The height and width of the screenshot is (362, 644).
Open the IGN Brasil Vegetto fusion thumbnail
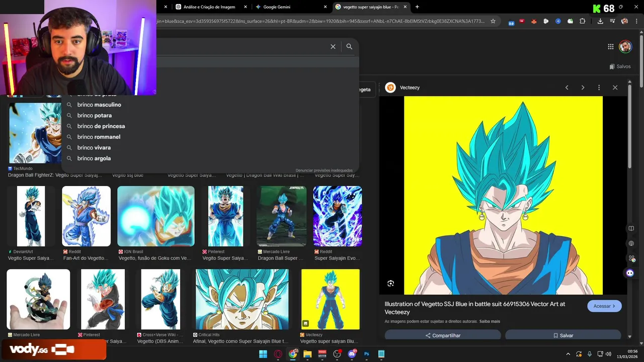pos(156,216)
